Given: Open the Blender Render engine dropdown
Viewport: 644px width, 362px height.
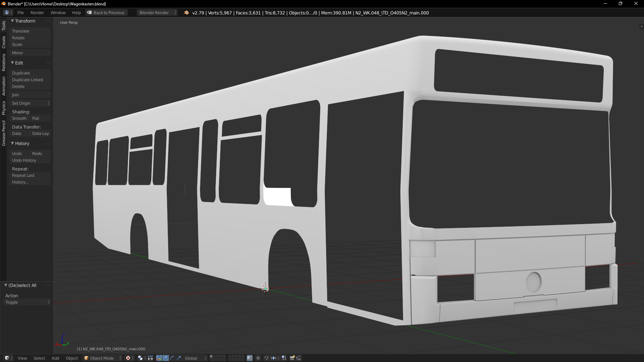Looking at the screenshot, I should coord(157,13).
